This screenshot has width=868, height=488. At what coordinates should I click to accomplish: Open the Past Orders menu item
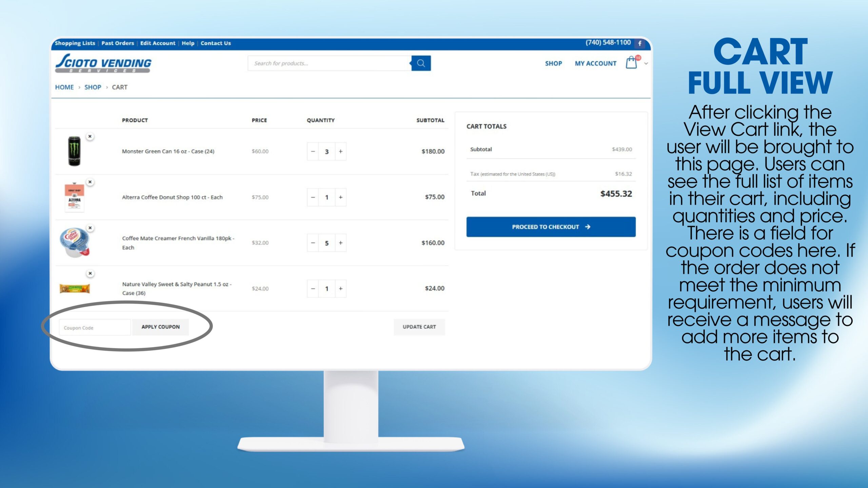click(118, 43)
